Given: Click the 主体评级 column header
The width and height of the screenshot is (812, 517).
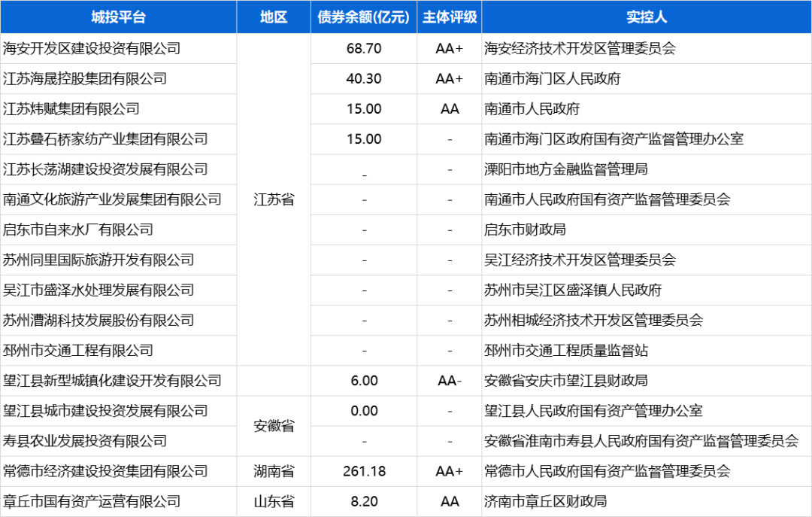Looking at the screenshot, I should click(449, 17).
